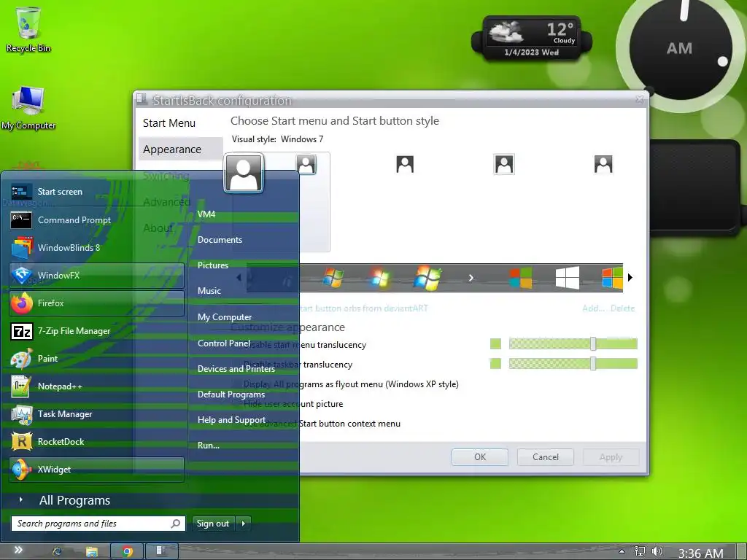Click Delete orb link

click(623, 308)
